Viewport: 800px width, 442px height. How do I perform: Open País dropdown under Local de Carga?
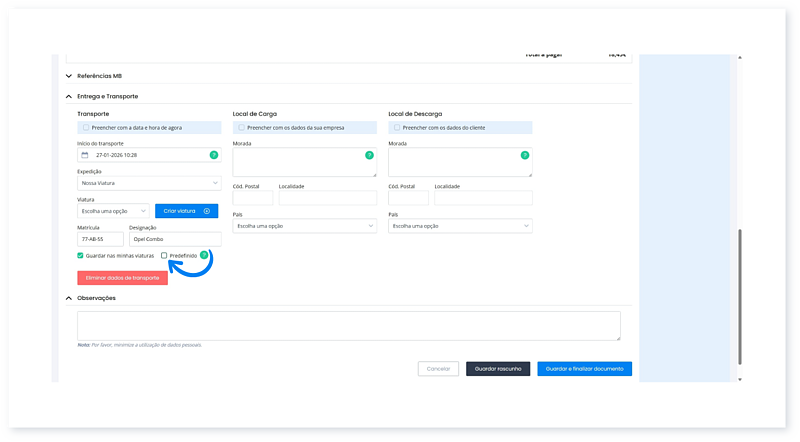pyautogui.click(x=304, y=227)
